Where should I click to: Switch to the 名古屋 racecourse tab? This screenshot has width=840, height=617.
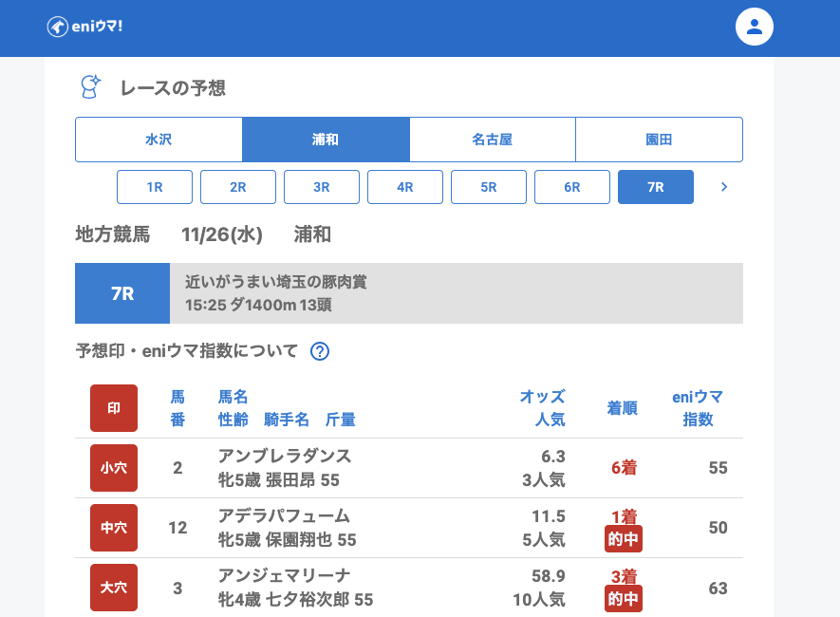pyautogui.click(x=492, y=140)
